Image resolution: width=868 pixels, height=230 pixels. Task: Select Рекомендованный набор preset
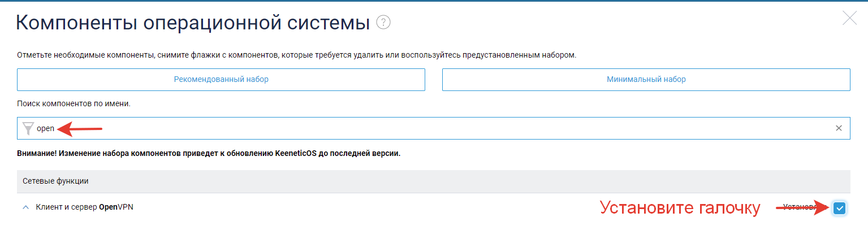221,80
